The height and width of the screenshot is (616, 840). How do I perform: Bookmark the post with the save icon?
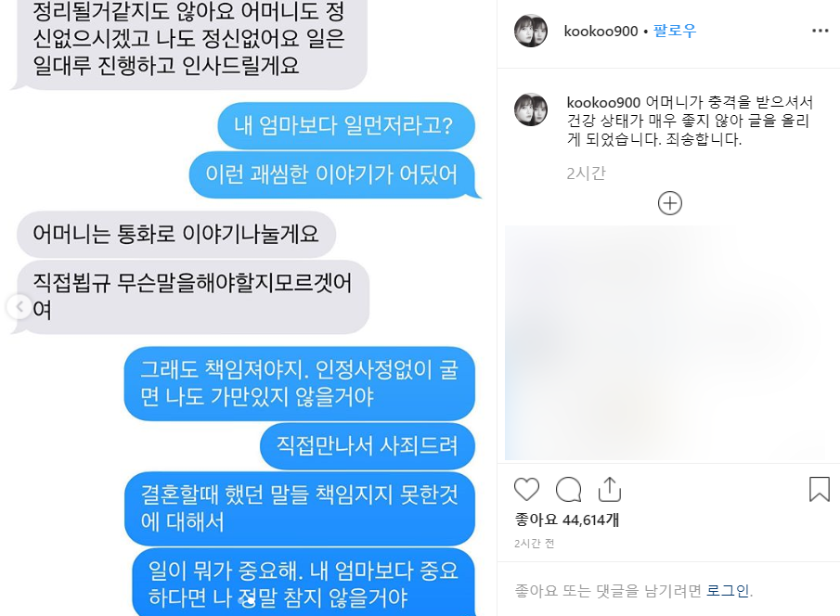point(819,489)
